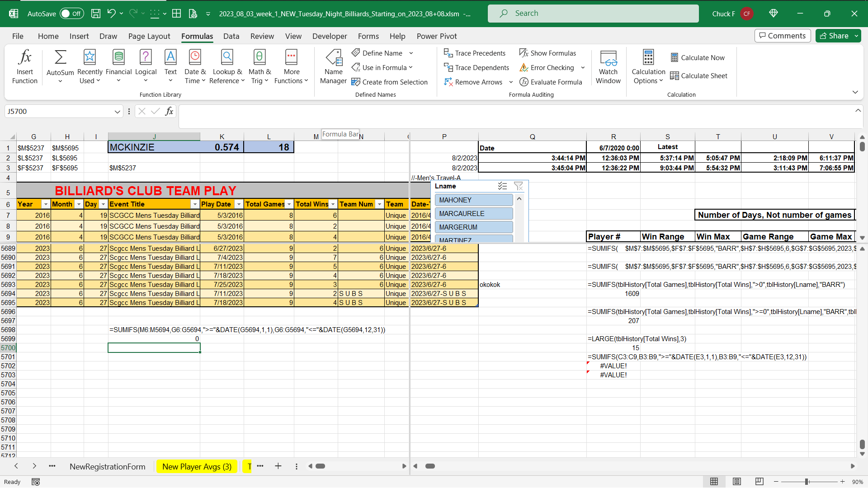Click Trace Precedents
This screenshot has height=488, width=868.
tap(474, 53)
